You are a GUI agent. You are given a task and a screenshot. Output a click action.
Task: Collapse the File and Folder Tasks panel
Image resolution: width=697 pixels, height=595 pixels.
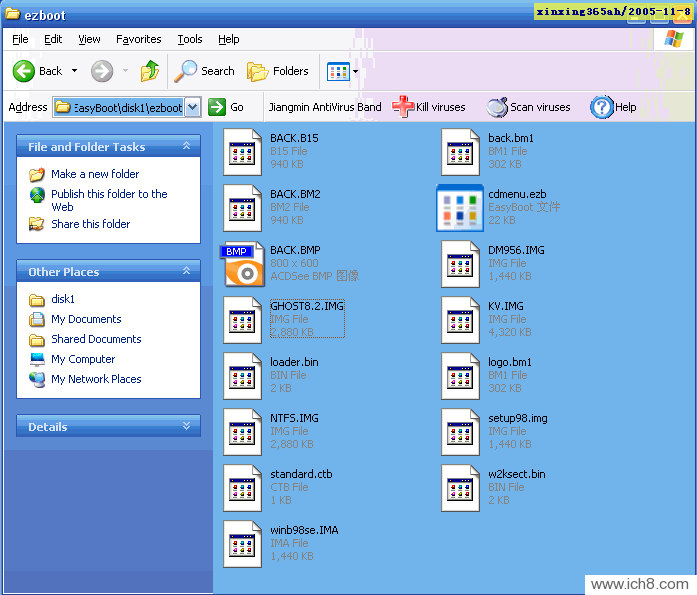[x=186, y=147]
